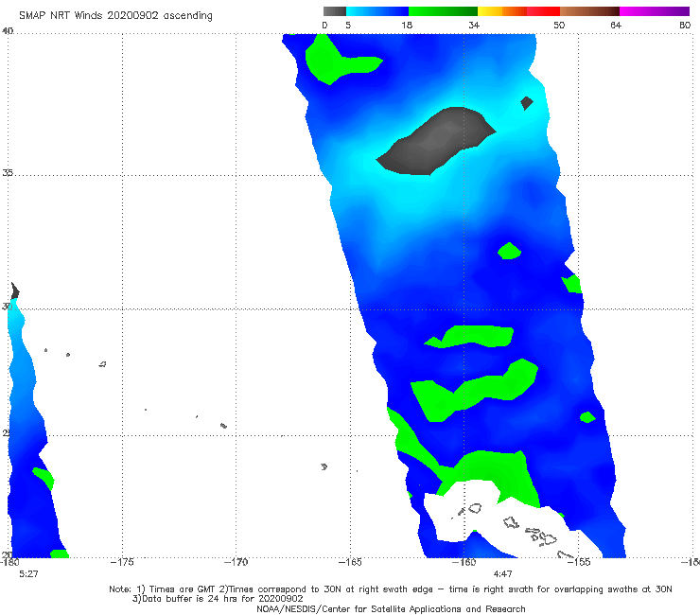Click the brown 50-64 segment of the color bar

(x=589, y=11)
